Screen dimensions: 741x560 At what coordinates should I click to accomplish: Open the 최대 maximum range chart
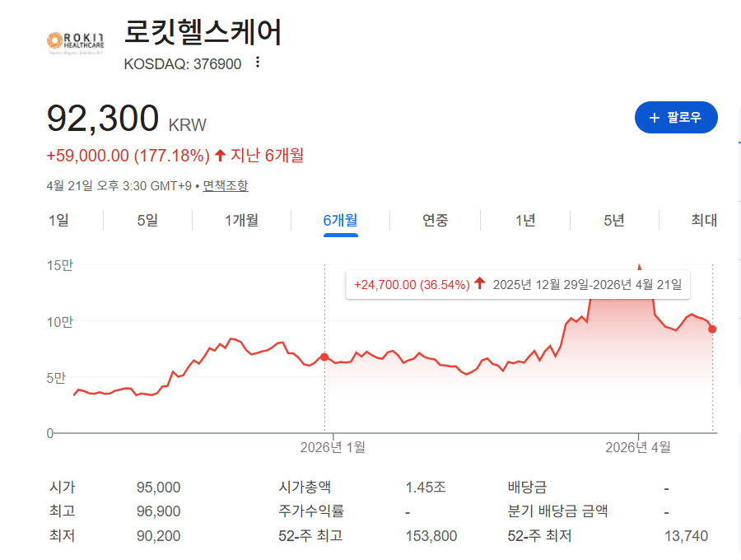(705, 221)
